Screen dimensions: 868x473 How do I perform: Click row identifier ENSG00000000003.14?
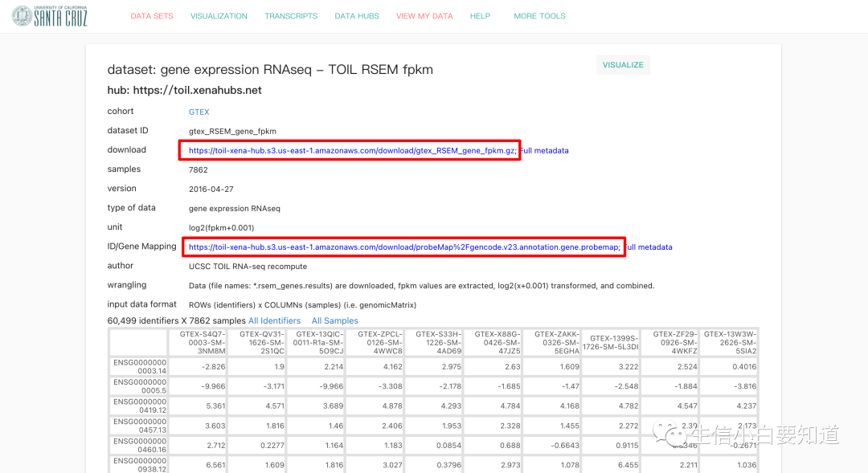(139, 367)
